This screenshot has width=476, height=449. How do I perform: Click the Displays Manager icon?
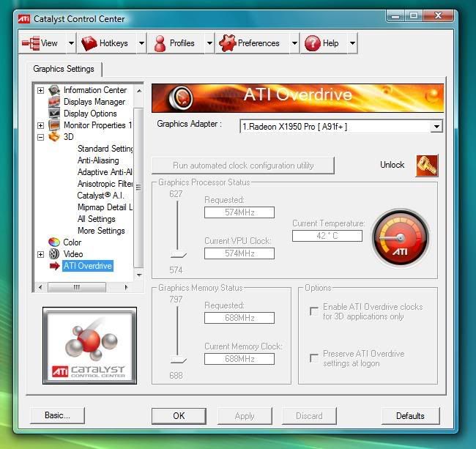(54, 102)
